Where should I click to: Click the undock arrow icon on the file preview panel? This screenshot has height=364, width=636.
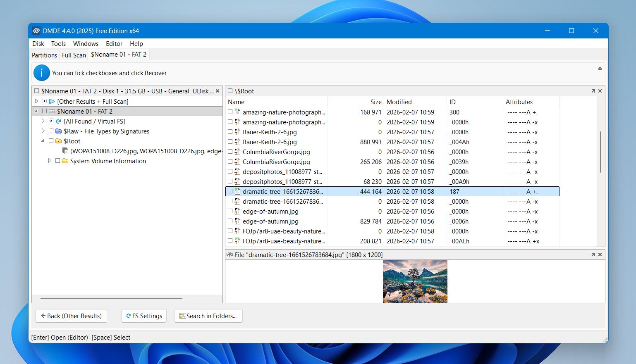point(593,255)
